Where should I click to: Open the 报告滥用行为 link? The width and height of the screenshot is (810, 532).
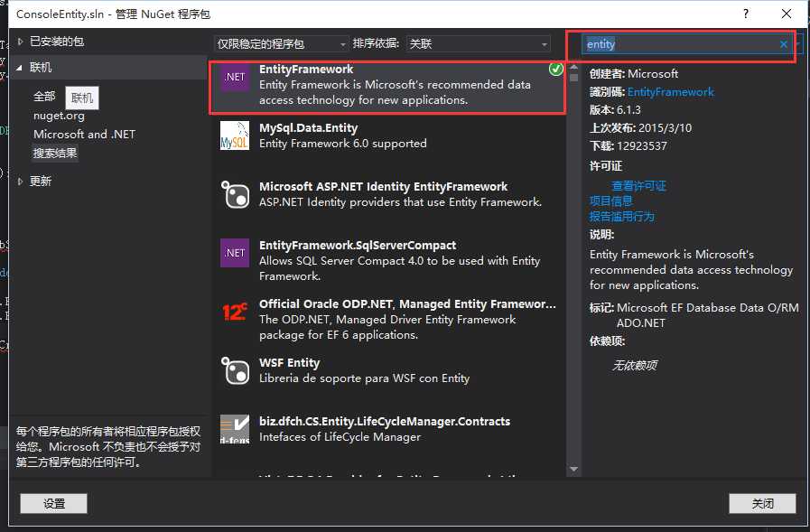pos(622,217)
